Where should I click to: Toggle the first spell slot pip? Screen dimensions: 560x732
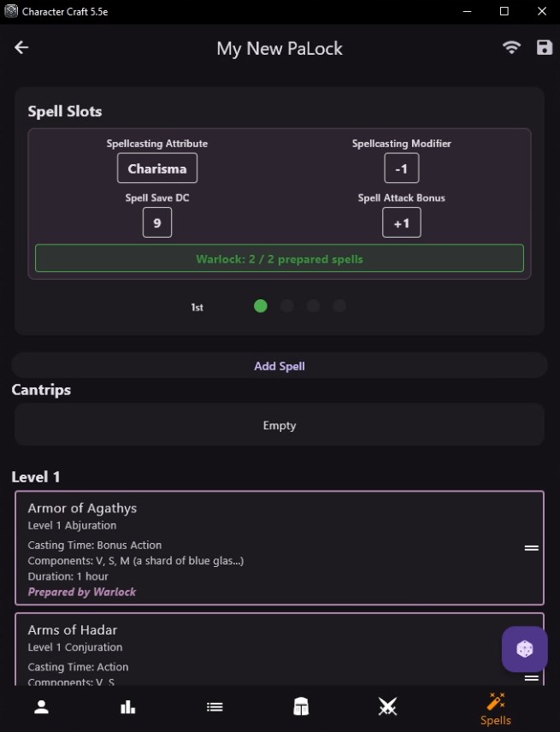tap(260, 305)
